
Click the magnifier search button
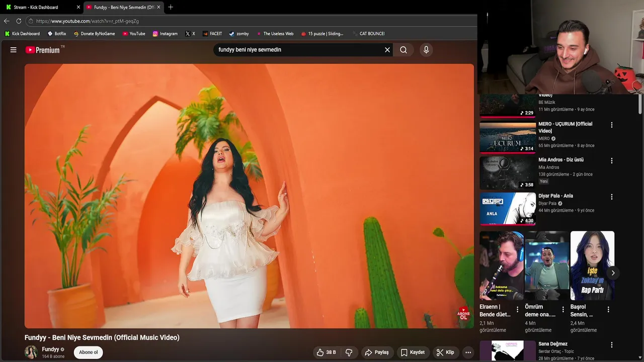click(x=404, y=50)
